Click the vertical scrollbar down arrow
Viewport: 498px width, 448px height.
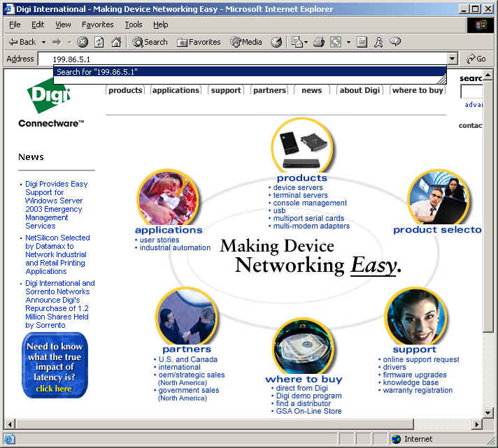488,412
